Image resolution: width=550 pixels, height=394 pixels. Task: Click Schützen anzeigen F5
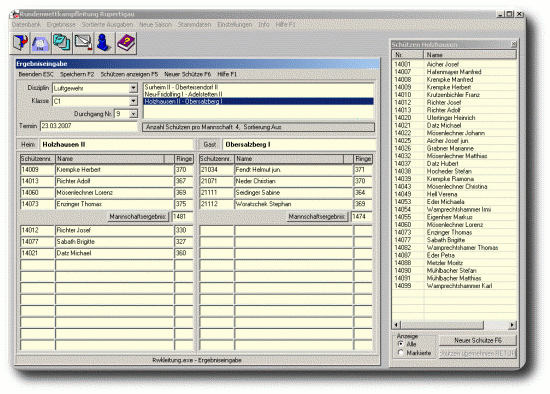tap(129, 74)
